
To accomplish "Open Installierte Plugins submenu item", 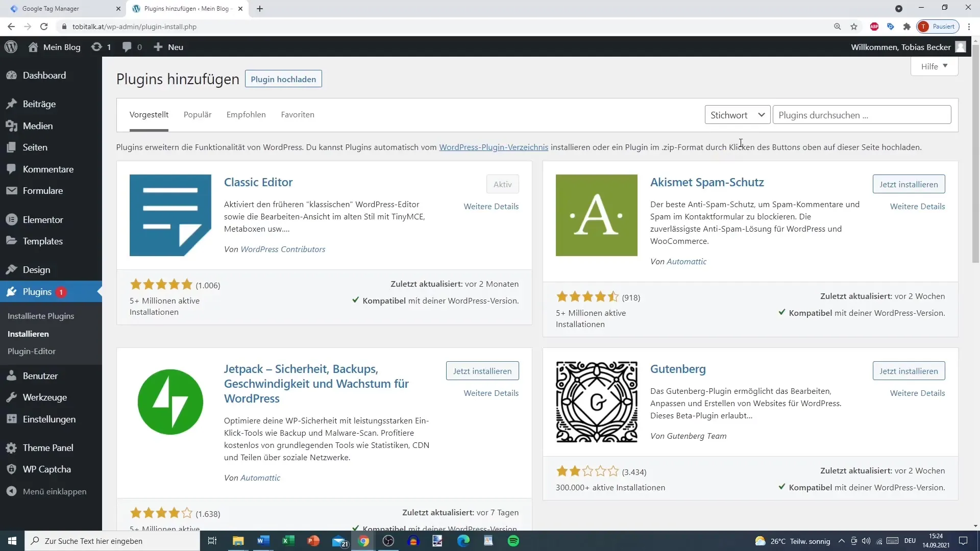I will pyautogui.click(x=41, y=316).
